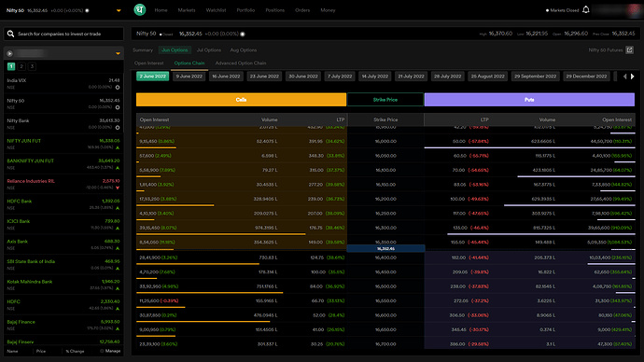Open the notifications bell

tap(586, 10)
